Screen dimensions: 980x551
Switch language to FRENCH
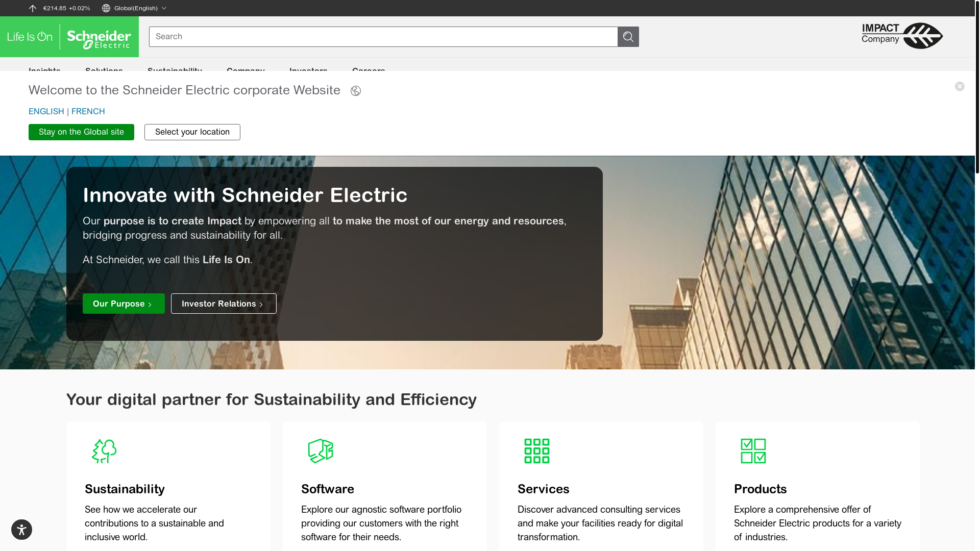(88, 111)
